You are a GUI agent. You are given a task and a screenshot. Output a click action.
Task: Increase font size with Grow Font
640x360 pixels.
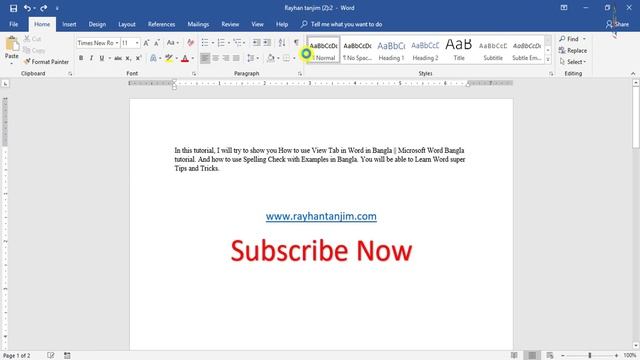[x=146, y=43]
